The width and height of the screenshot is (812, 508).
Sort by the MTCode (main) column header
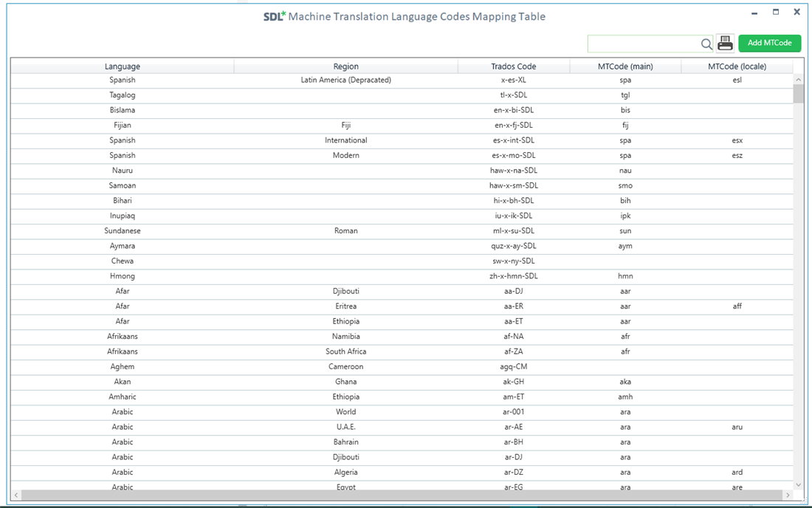pyautogui.click(x=625, y=66)
